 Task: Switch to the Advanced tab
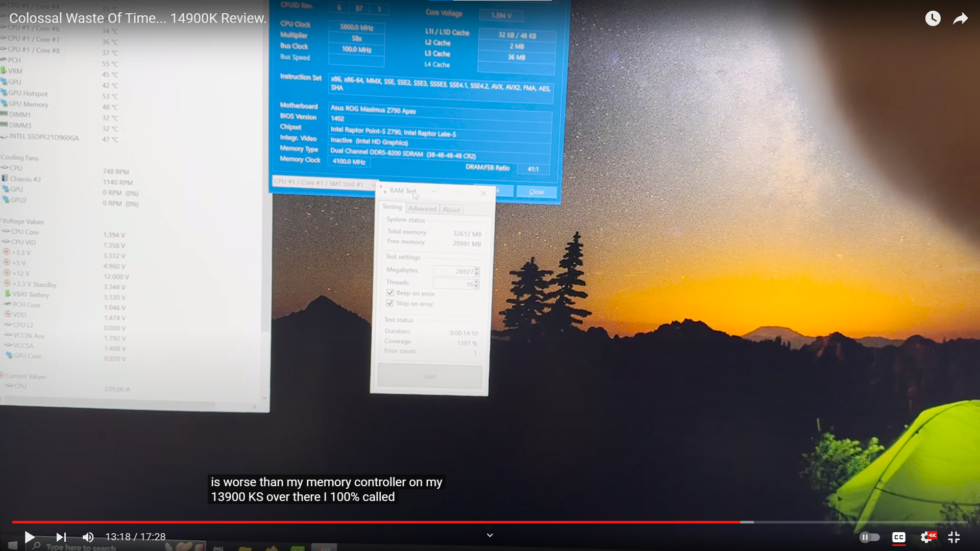pyautogui.click(x=422, y=209)
